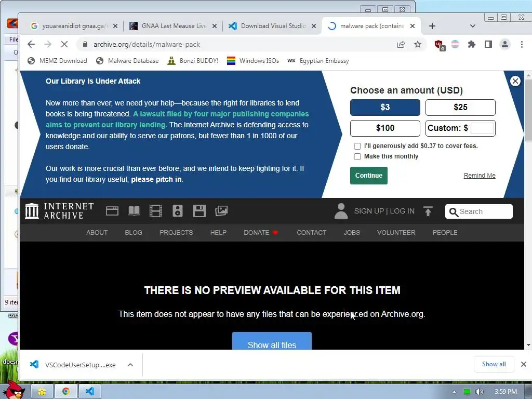Open the Chrome profile avatar
The image size is (532, 399).
pyautogui.click(x=505, y=45)
